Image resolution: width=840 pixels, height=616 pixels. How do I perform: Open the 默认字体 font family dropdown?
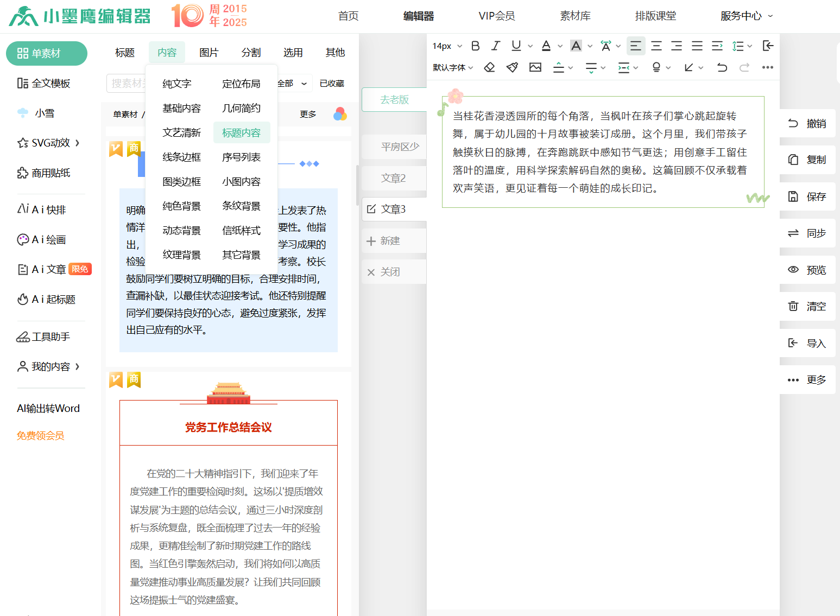[x=453, y=67]
